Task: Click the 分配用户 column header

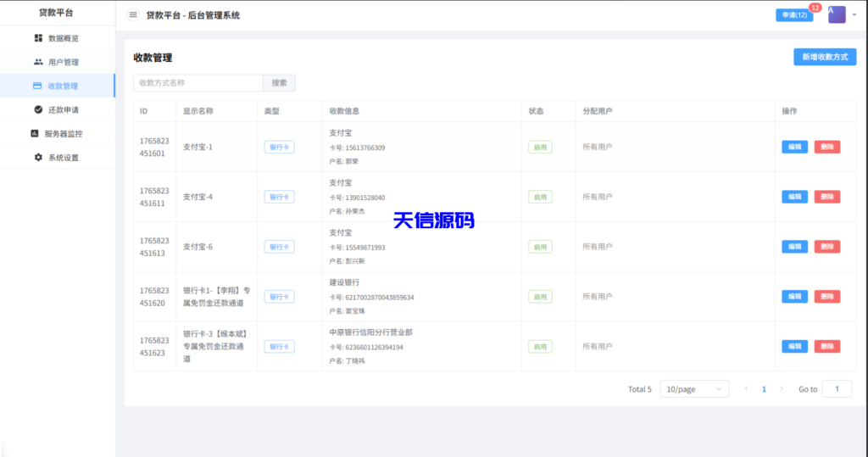Action: click(598, 111)
